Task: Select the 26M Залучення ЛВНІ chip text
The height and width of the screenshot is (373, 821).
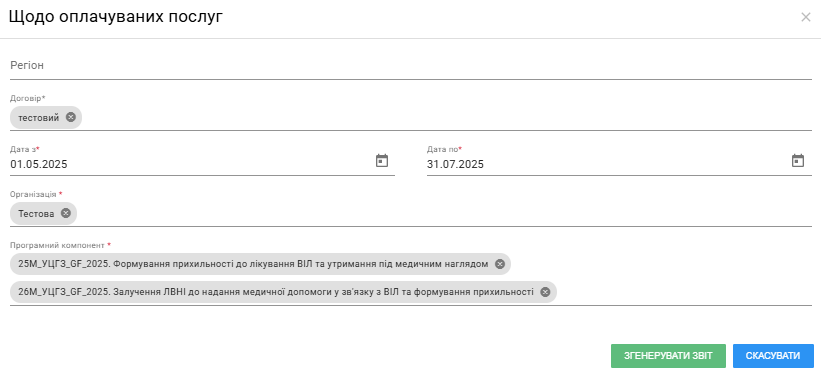Action: (x=276, y=292)
